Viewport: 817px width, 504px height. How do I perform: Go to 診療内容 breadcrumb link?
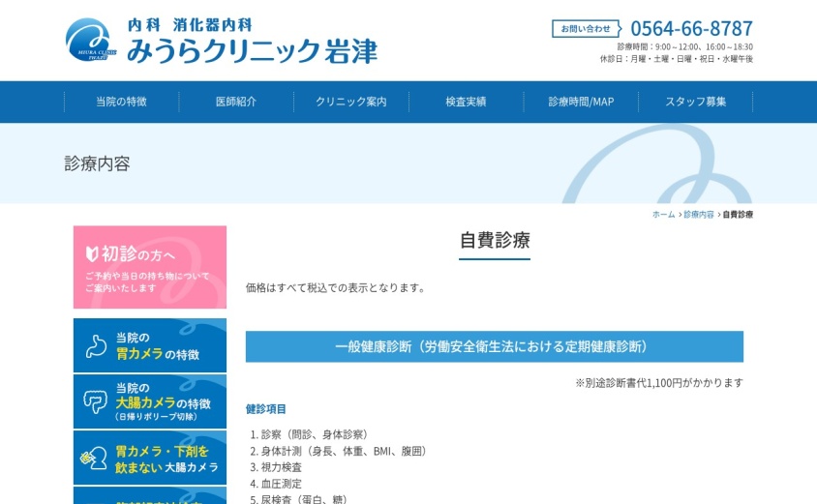tap(699, 215)
